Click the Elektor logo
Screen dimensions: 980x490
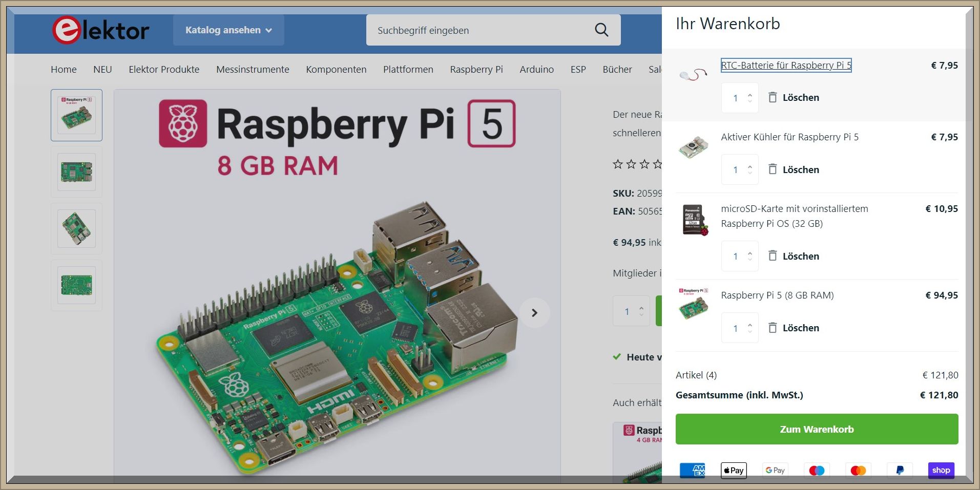101,30
